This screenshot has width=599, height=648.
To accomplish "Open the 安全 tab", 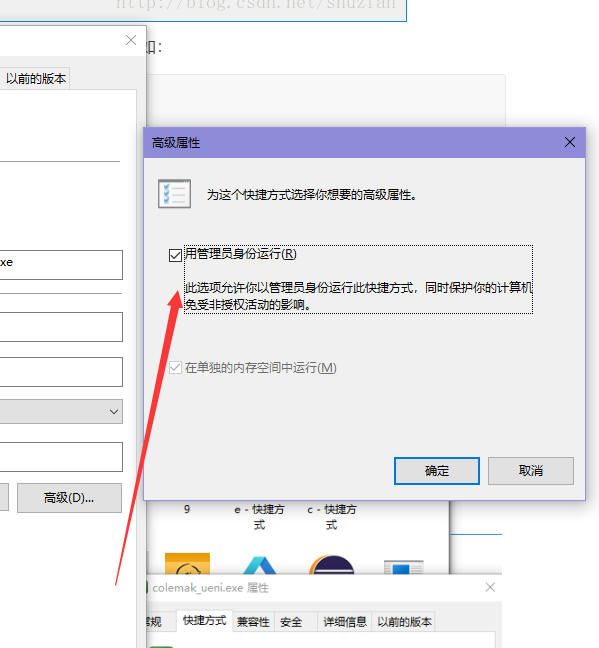I will click(x=291, y=622).
